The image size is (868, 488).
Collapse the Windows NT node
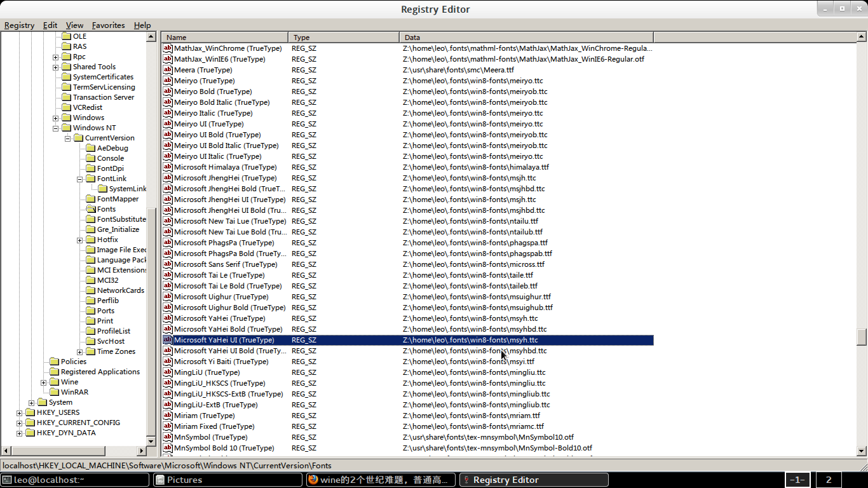(56, 128)
